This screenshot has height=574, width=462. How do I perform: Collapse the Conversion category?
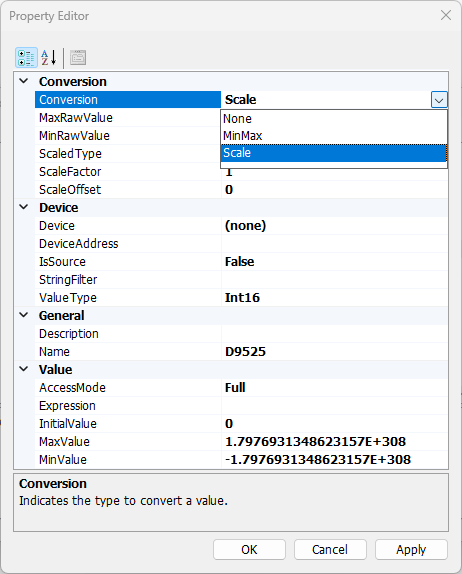(x=24, y=81)
